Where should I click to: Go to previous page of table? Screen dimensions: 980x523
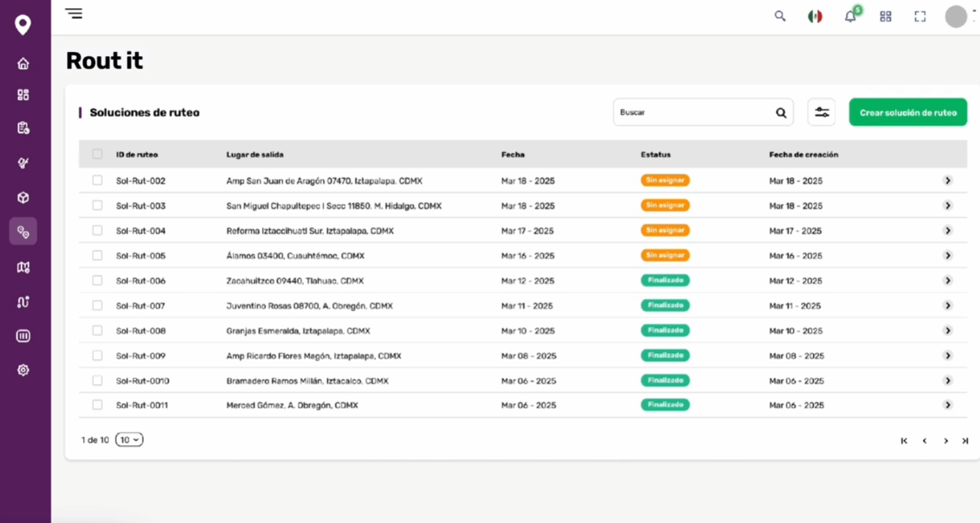pos(925,441)
